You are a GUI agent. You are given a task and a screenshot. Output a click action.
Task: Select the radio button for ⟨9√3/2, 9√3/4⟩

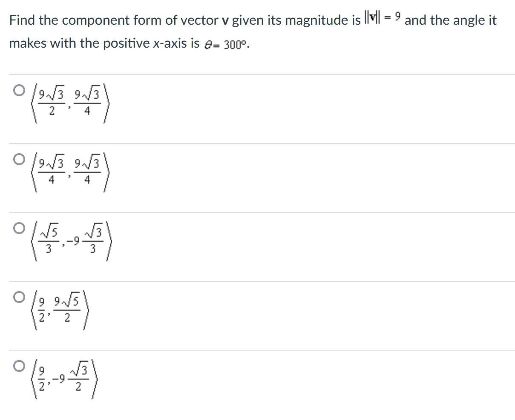pyautogui.click(x=19, y=91)
